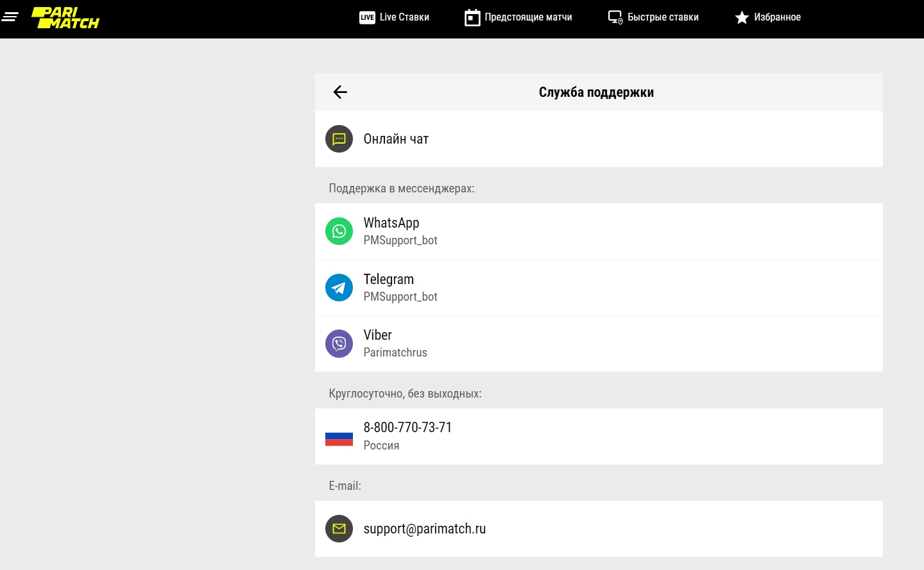The height and width of the screenshot is (570, 924).
Task: Go back using the arrow in Служба поддержки
Action: (340, 92)
